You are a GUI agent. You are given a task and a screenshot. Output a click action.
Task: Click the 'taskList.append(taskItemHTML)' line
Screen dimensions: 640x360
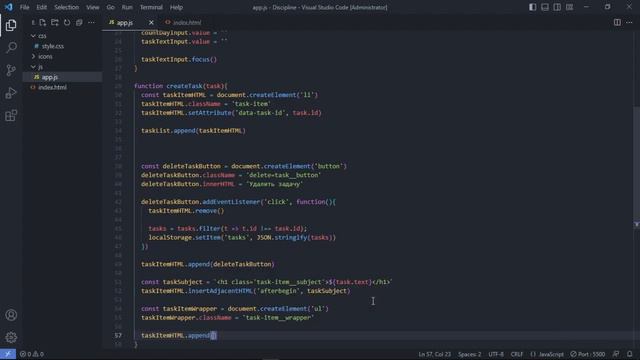coord(193,131)
